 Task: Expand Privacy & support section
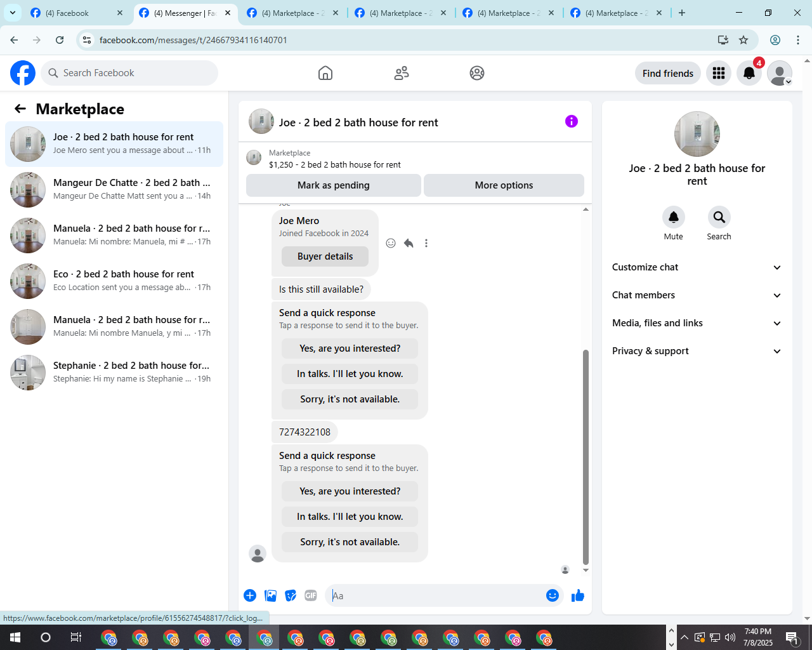pyautogui.click(x=697, y=351)
